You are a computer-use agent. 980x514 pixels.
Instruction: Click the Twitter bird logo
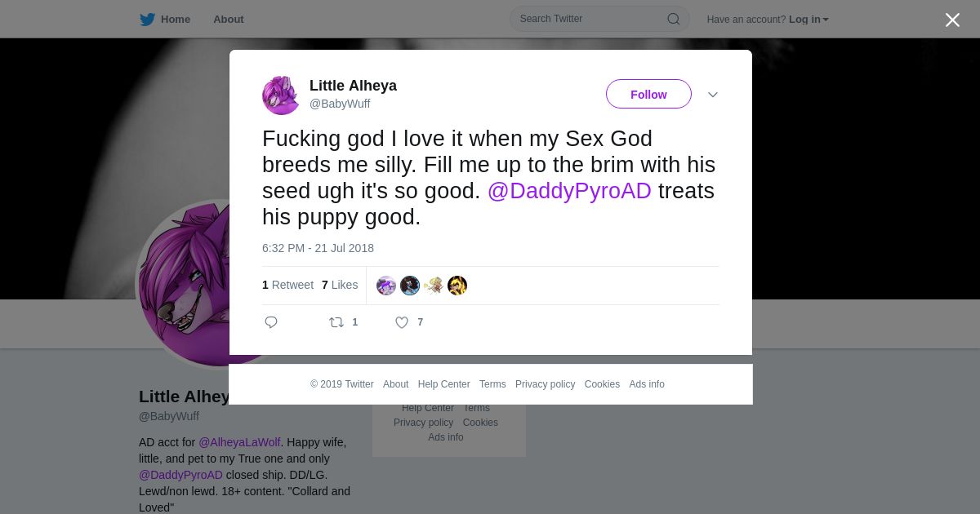(147, 20)
